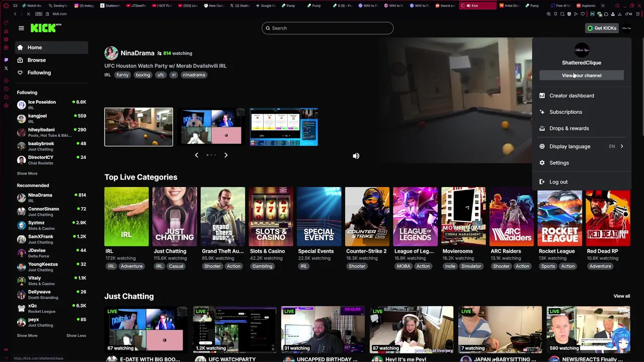644x362 pixels.
Task: Click the Drops & rewards icon
Action: [542, 128]
